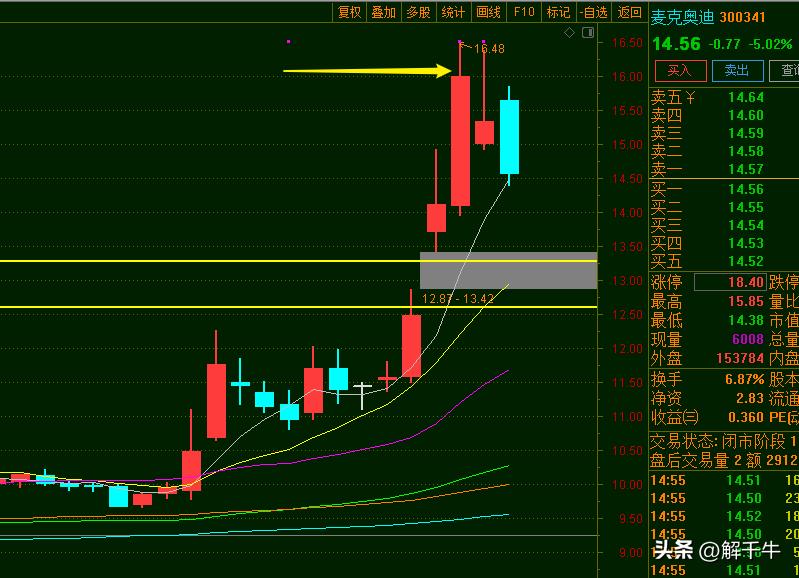
Task: Select the 卖五 price 14.64
Action: click(745, 97)
